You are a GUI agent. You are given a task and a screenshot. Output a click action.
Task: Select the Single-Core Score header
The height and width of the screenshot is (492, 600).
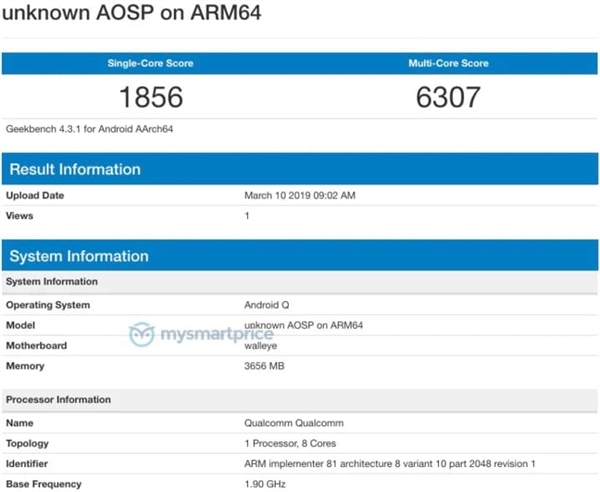click(x=150, y=64)
